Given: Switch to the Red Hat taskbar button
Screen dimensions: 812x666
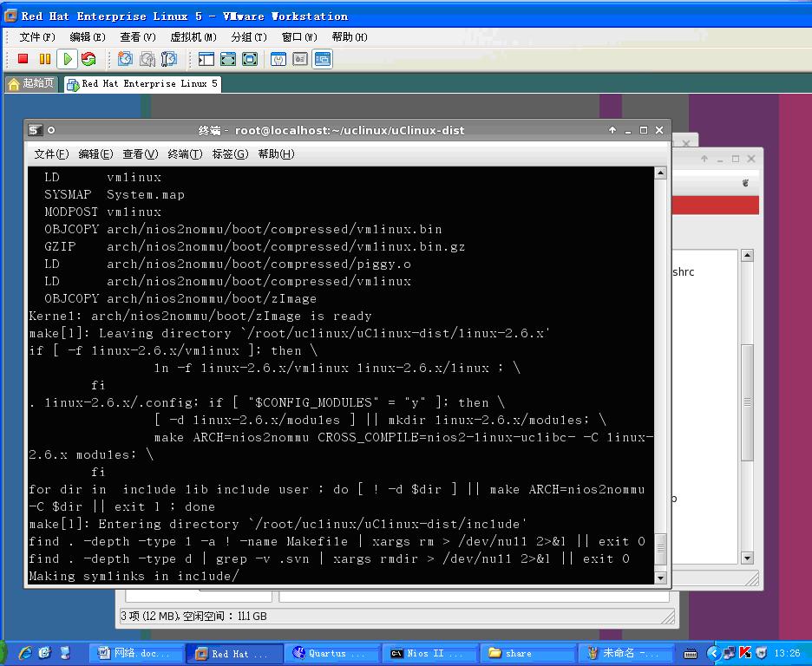Looking at the screenshot, I should pyautogui.click(x=234, y=654).
